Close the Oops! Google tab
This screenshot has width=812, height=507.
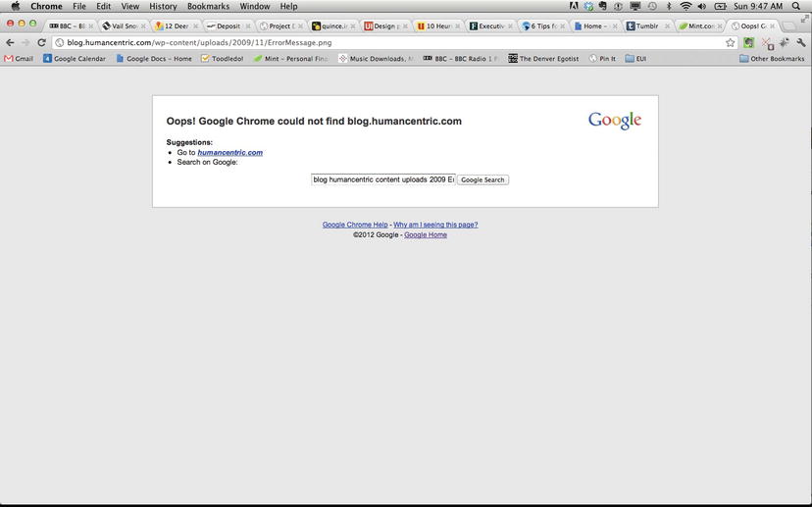[x=772, y=25]
